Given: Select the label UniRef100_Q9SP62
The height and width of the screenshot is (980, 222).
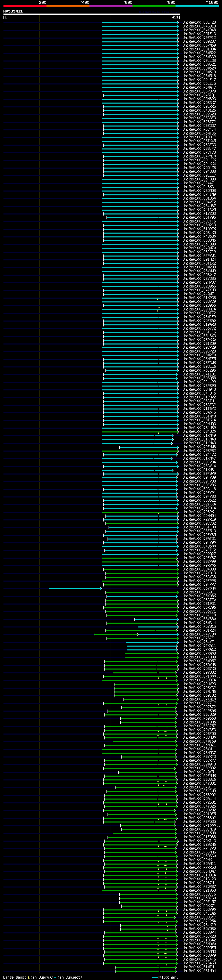Looking at the screenshot, I should 199,451.
